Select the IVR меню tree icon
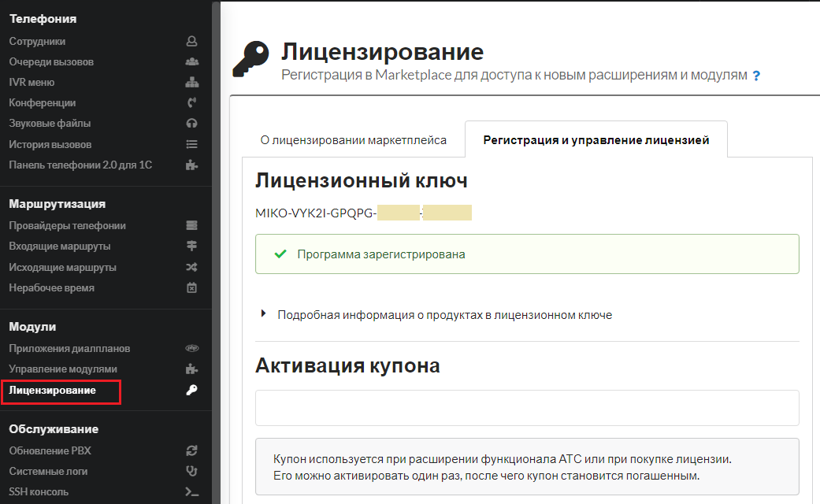Image resolution: width=820 pixels, height=504 pixels. (x=191, y=82)
